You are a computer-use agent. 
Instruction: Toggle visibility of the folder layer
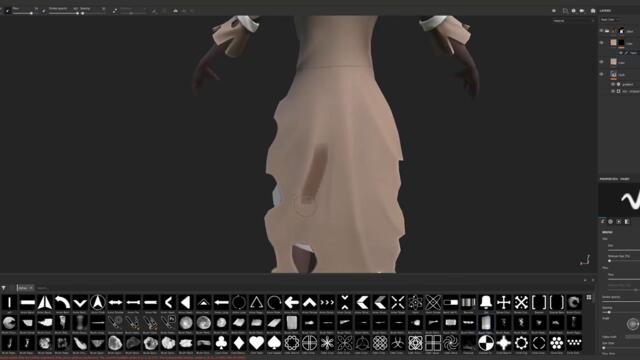[x=601, y=74]
